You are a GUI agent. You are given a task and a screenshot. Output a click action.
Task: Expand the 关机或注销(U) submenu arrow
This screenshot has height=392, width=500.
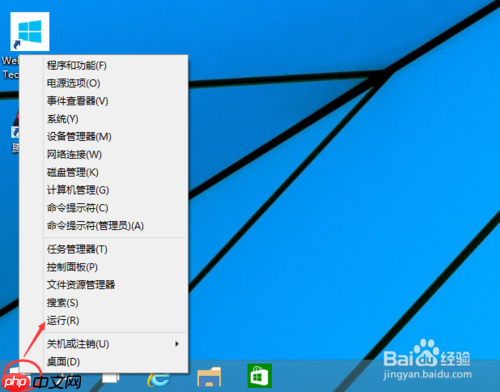coord(177,344)
